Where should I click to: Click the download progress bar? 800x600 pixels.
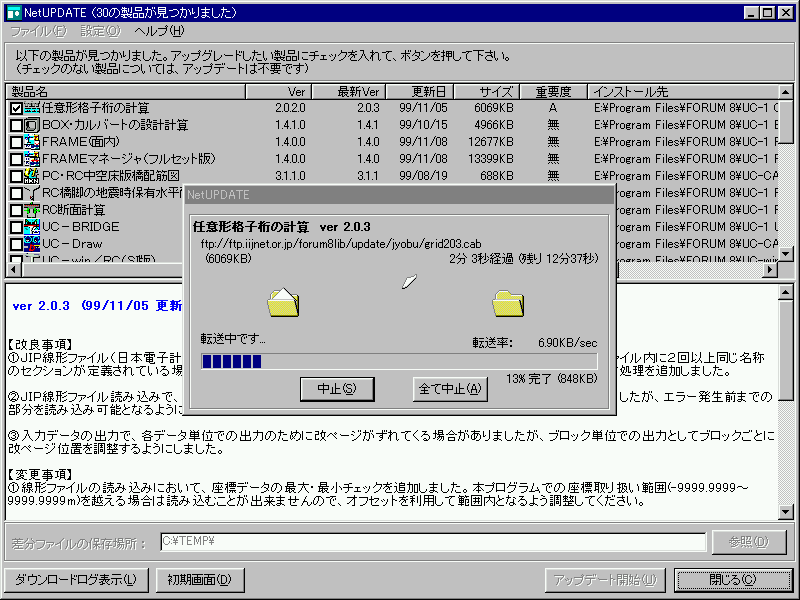coord(398,361)
